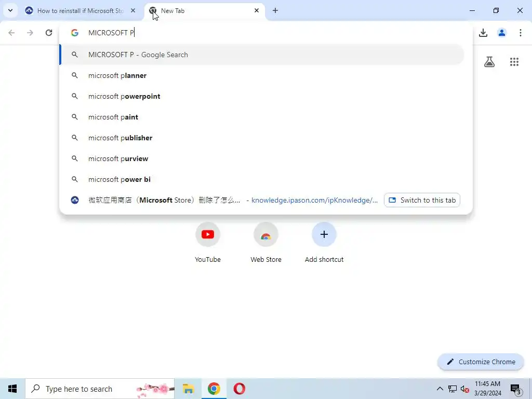Open the clock showing 11:45 AM
532x399 pixels.
click(487, 389)
